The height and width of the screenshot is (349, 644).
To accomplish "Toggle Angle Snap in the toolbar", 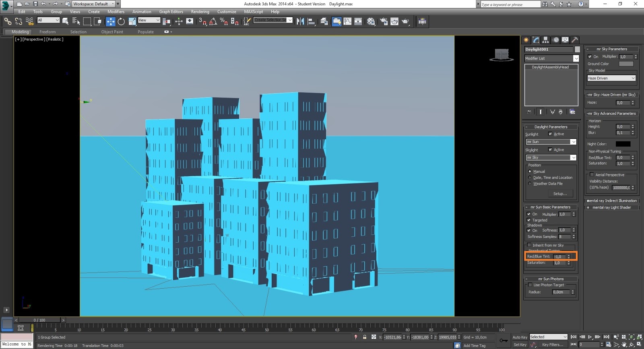I will [x=213, y=21].
